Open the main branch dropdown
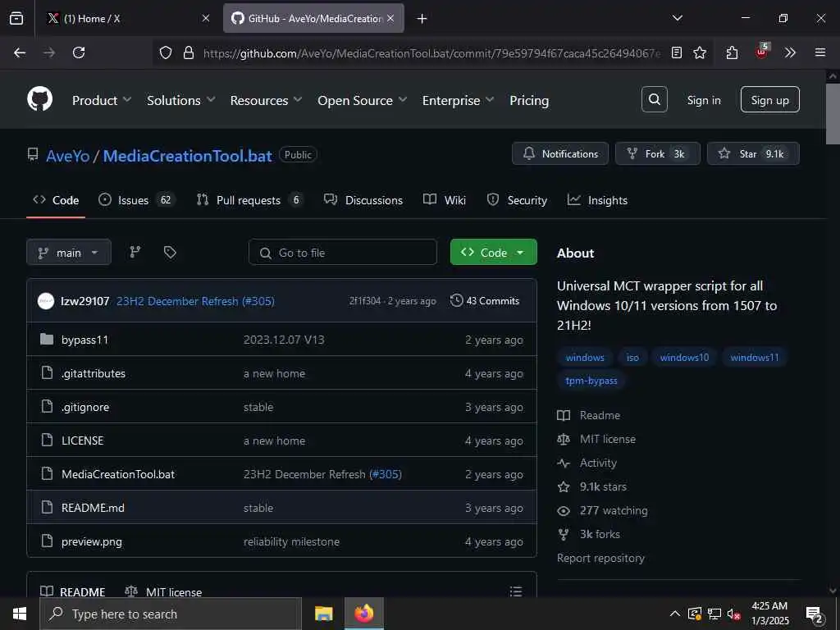This screenshot has width=840, height=630. (69, 253)
